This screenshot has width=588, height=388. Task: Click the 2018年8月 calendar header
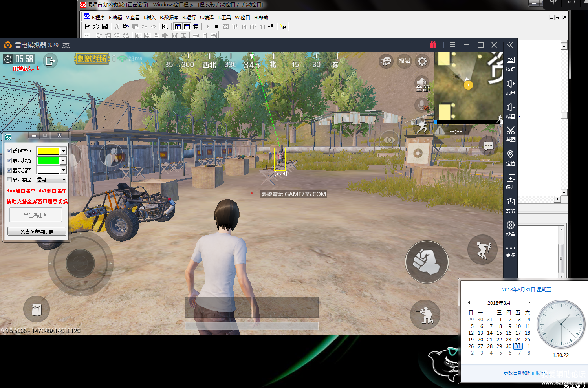pyautogui.click(x=499, y=303)
